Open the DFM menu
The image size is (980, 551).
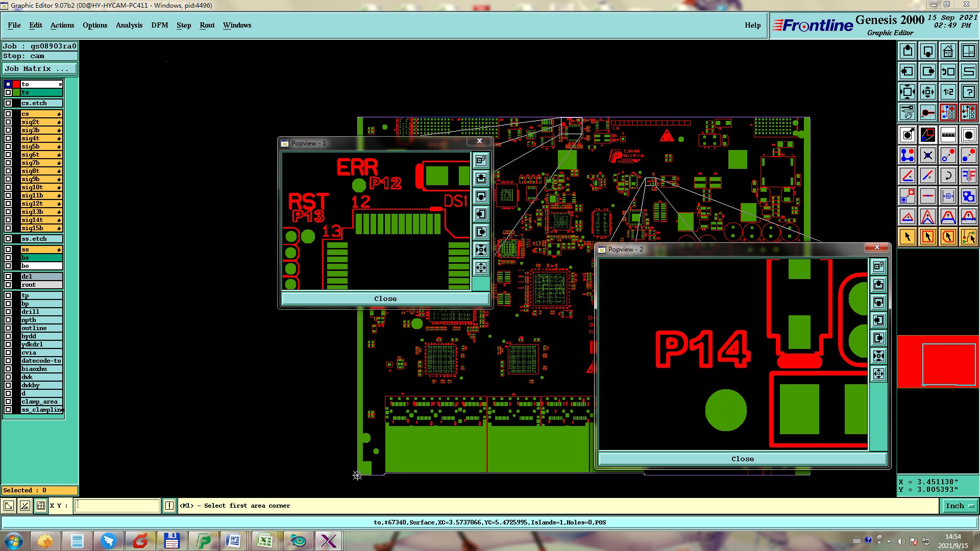[x=159, y=25]
